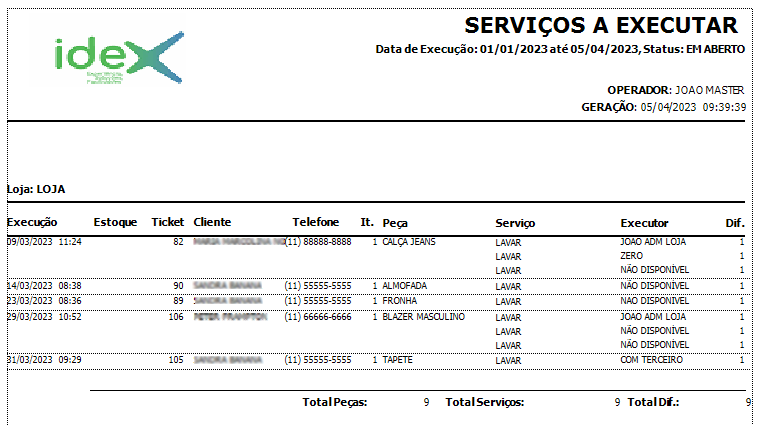Select execution date '14/03/2023 08:38'
This screenshot has height=425, width=762.
point(44,286)
